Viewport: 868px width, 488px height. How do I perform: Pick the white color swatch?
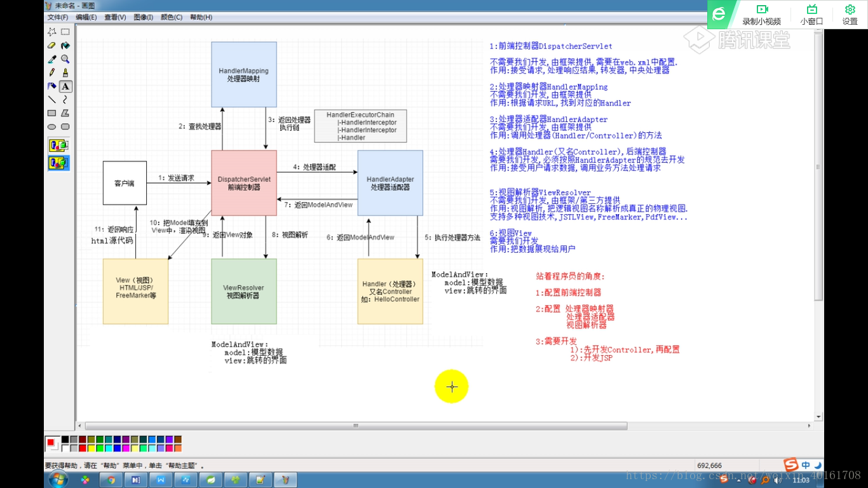coord(65,448)
